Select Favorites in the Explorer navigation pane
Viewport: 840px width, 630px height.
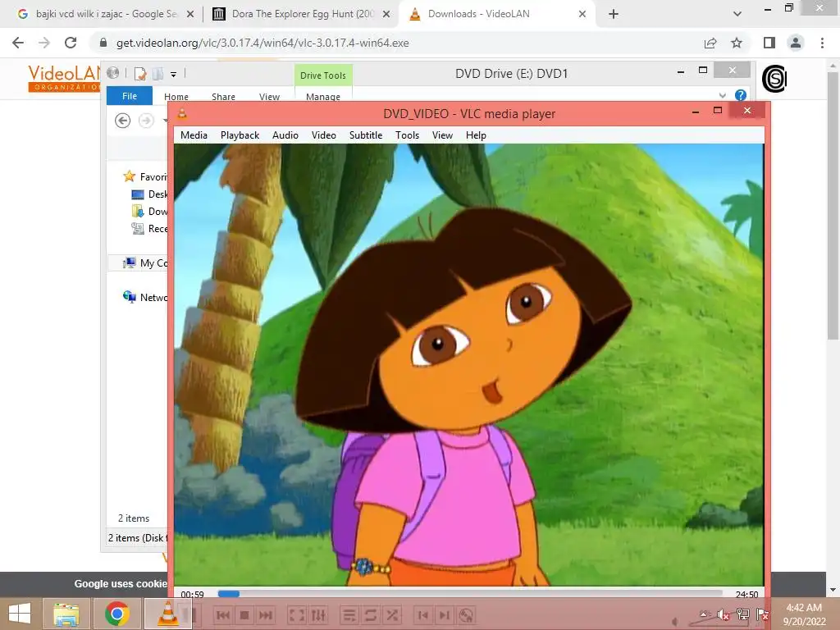(145, 176)
